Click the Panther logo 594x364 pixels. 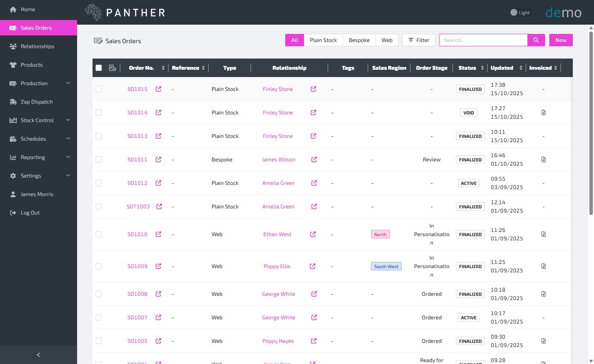[x=125, y=12]
